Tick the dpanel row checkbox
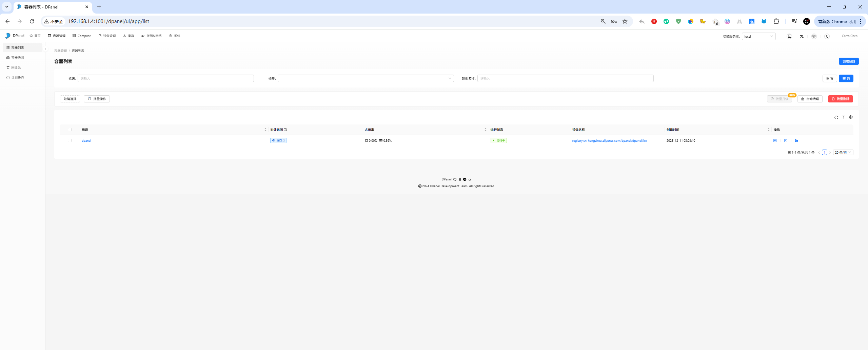Image resolution: width=868 pixels, height=350 pixels. [70, 140]
